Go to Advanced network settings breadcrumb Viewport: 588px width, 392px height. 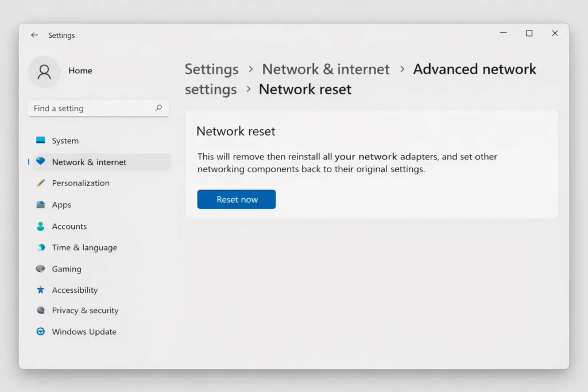tap(474, 69)
